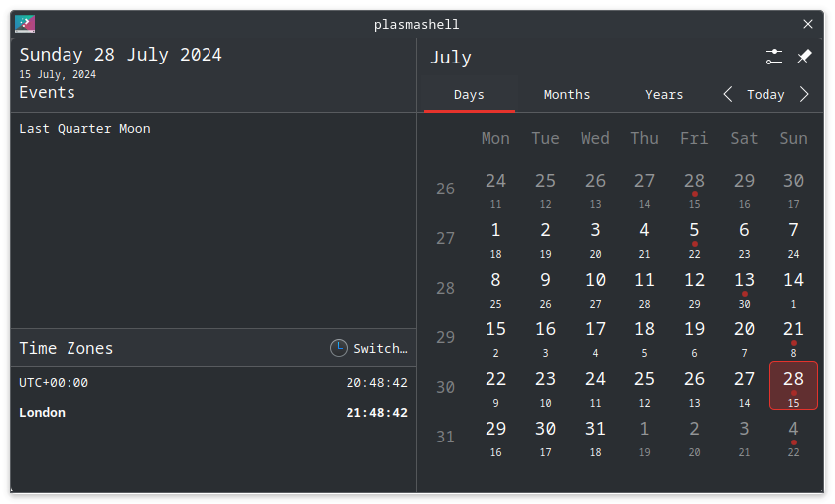This screenshot has width=835, height=504.
Task: Select the Days tab
Action: point(470,94)
